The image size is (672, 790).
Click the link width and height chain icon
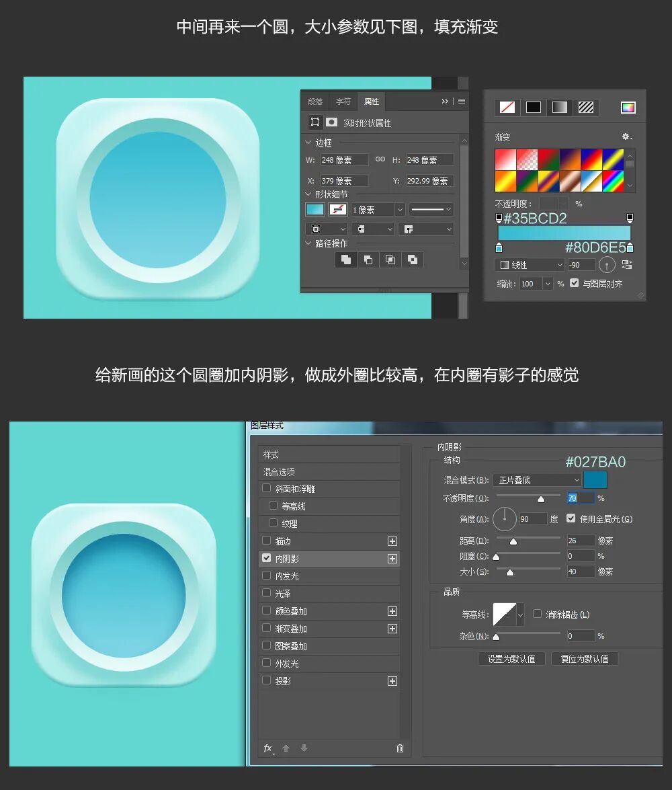click(x=380, y=159)
